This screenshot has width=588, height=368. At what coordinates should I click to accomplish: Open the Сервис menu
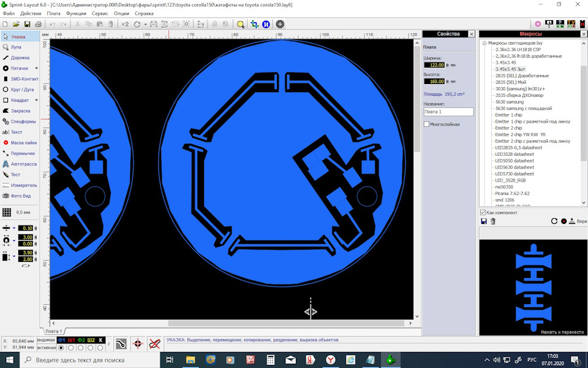(100, 13)
